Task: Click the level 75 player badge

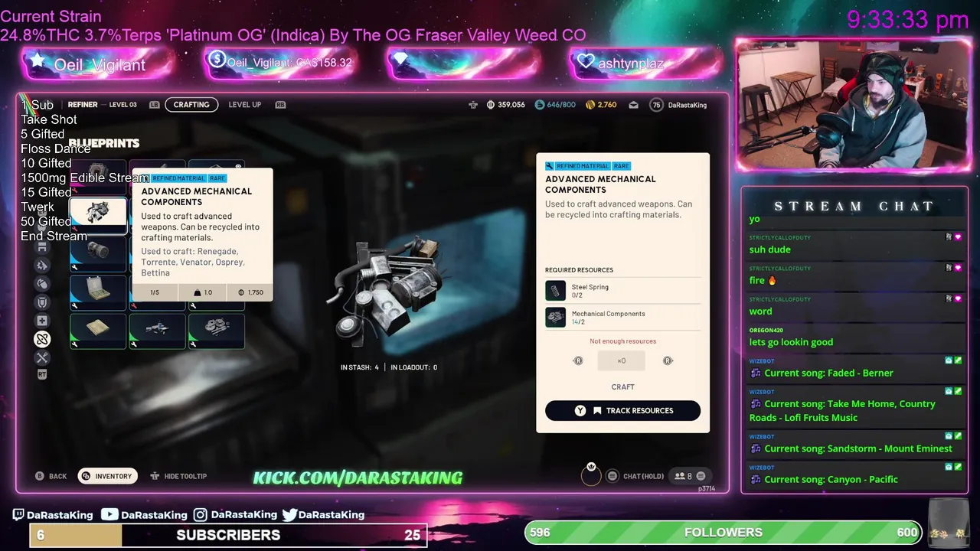Action: 656,105
